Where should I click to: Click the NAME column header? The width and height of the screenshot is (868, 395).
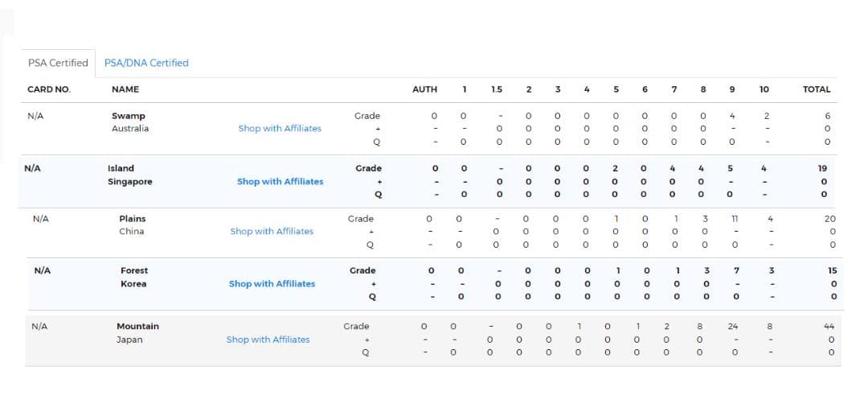tap(125, 89)
